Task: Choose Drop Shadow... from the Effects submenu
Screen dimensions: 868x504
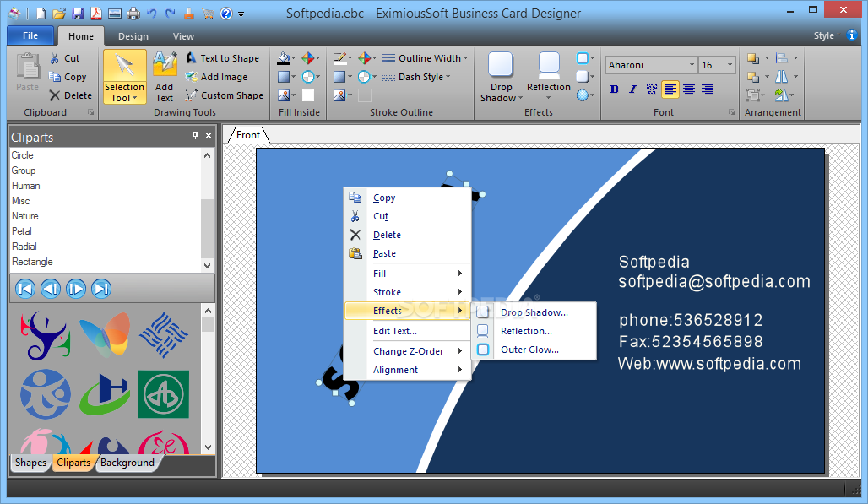Action: pos(534,312)
